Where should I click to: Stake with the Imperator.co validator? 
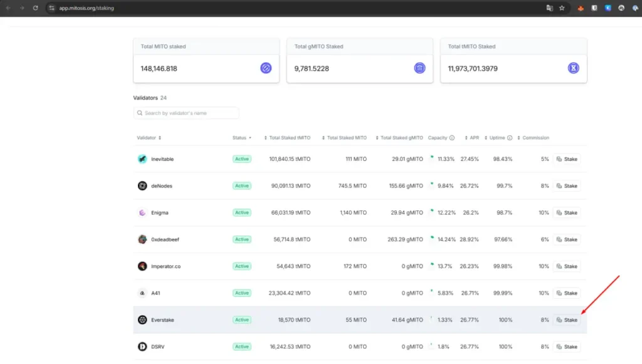(x=567, y=266)
